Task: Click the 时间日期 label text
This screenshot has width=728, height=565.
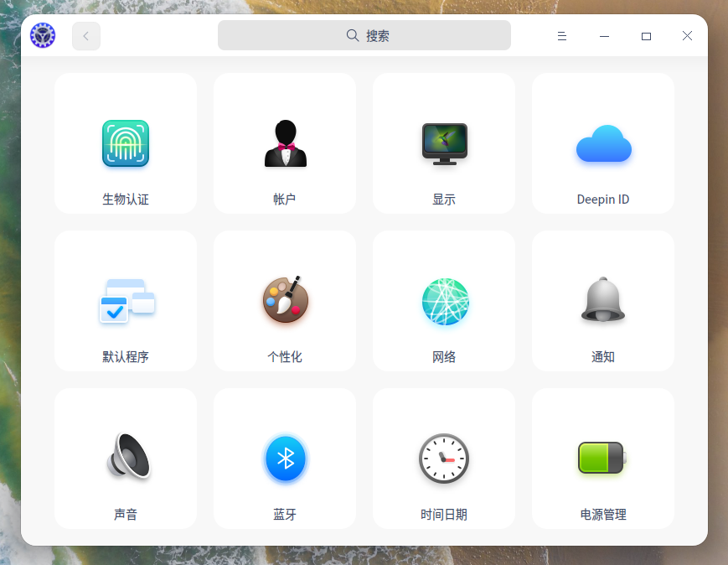Action: [x=444, y=515]
